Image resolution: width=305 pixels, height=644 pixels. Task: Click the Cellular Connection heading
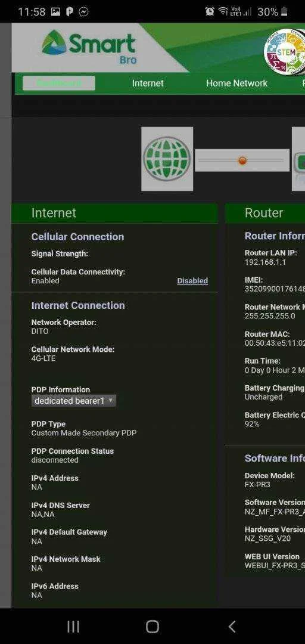77,237
